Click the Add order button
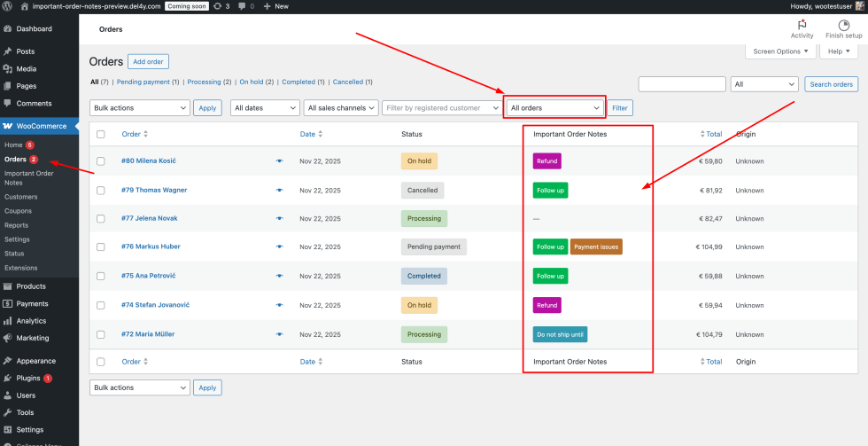This screenshot has width=868, height=446. (x=148, y=62)
